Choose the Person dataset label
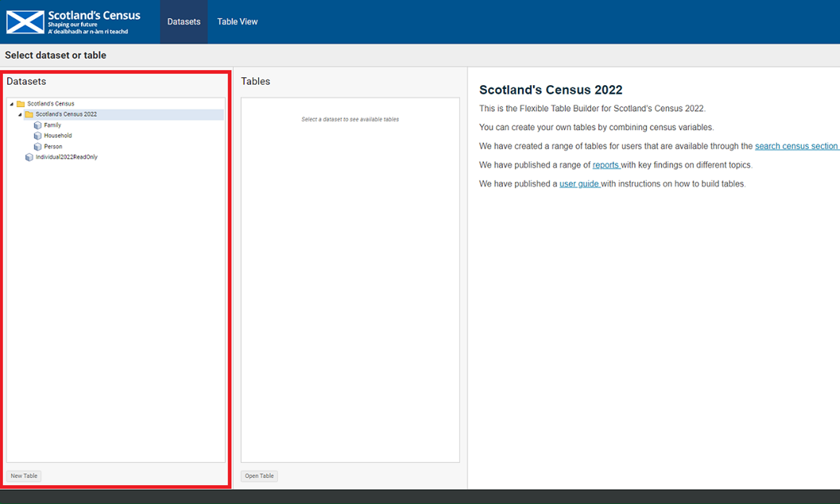The width and height of the screenshot is (840, 504). tap(53, 147)
